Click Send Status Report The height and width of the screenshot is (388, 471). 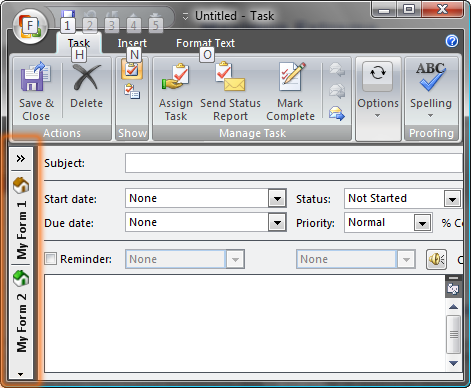tap(230, 92)
